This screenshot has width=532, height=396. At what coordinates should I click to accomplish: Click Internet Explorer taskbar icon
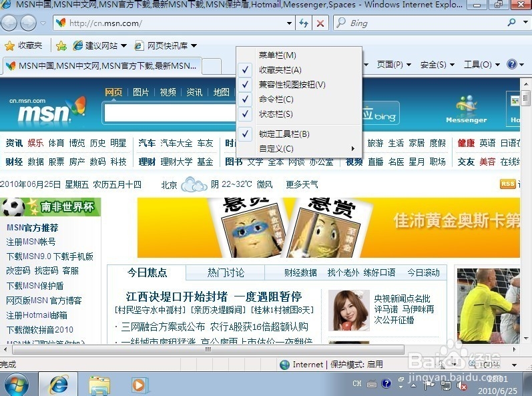click(x=58, y=384)
